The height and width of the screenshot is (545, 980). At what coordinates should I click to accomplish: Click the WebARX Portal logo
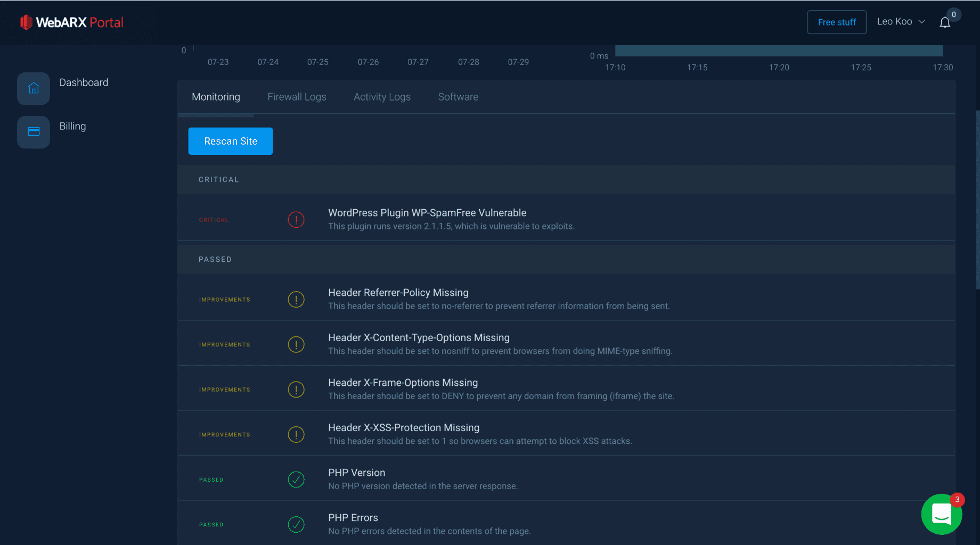click(x=72, y=22)
